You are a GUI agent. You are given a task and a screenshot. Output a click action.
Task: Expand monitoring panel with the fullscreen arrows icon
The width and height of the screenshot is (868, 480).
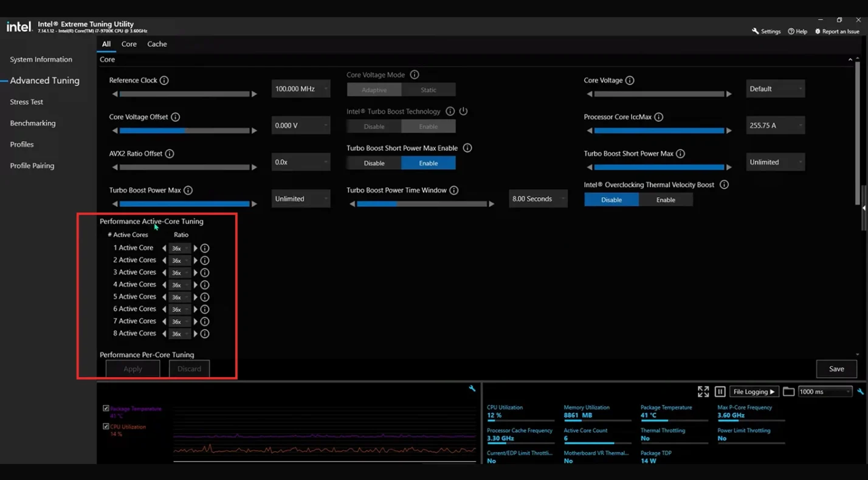[x=703, y=391]
